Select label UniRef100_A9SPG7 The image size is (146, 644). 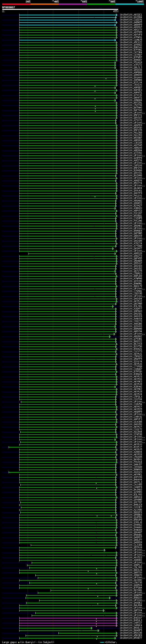[131, 27]
